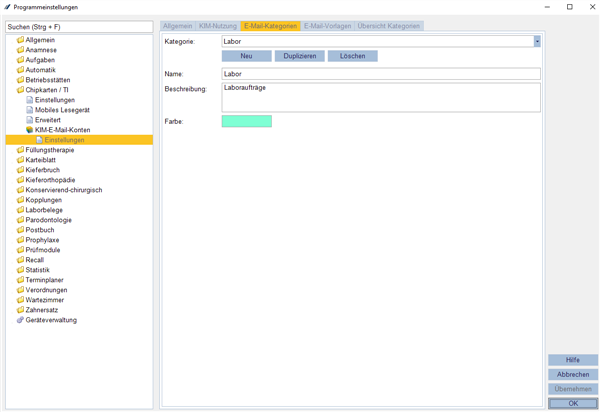
Task: Click the Betriebsstätten folder icon
Action: 20,80
